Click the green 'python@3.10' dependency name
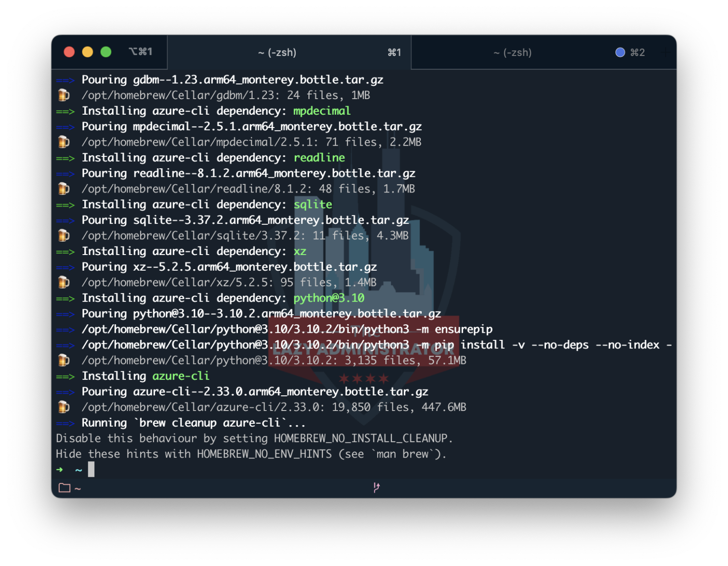 (329, 298)
